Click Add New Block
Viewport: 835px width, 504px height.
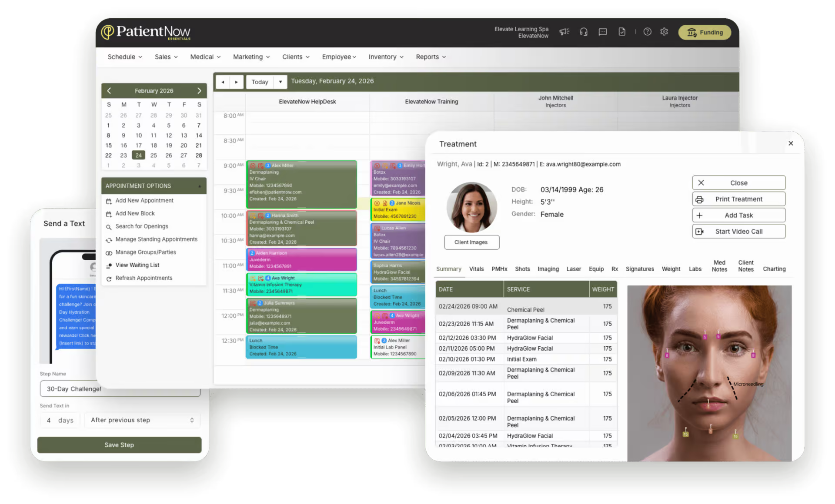[135, 214]
